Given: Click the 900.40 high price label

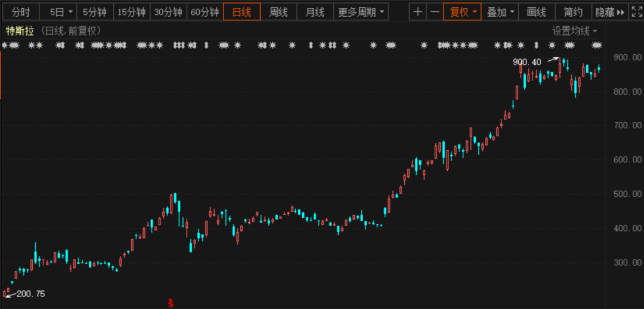Looking at the screenshot, I should click(x=527, y=62).
